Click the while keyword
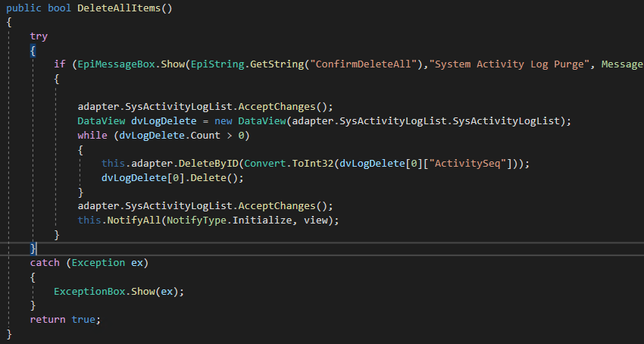Viewport: 644px width, 344px height. (92, 135)
